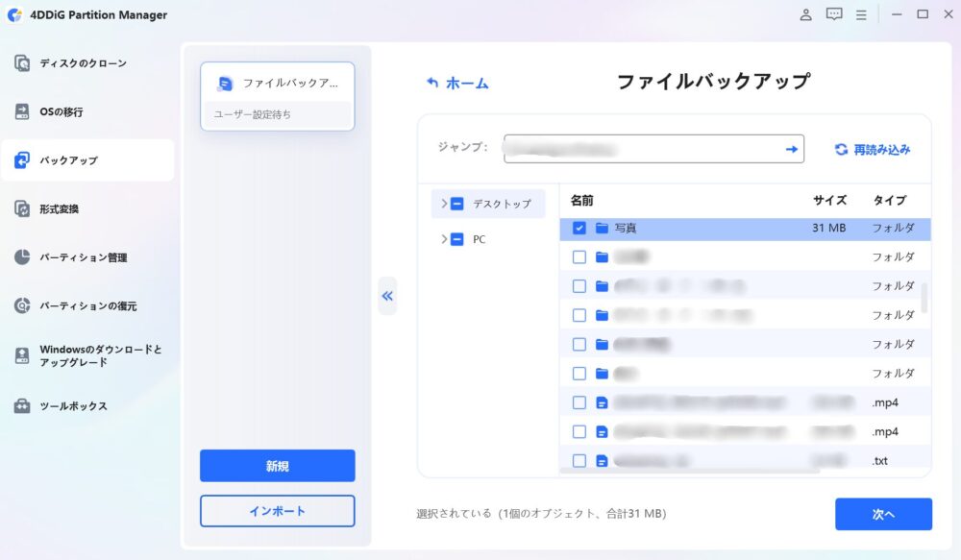The image size is (961, 560).
Task: Click the 次へ button
Action: point(883,514)
